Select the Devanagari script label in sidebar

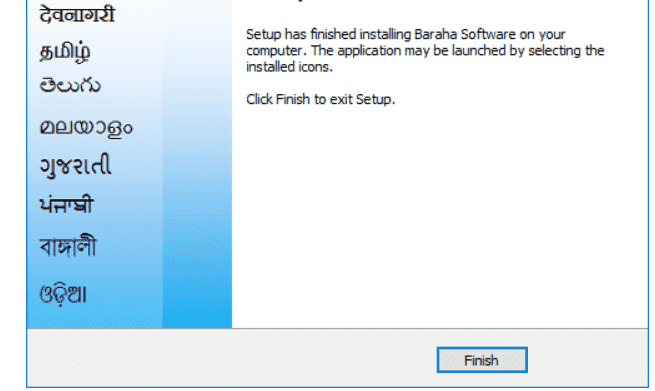click(x=77, y=14)
